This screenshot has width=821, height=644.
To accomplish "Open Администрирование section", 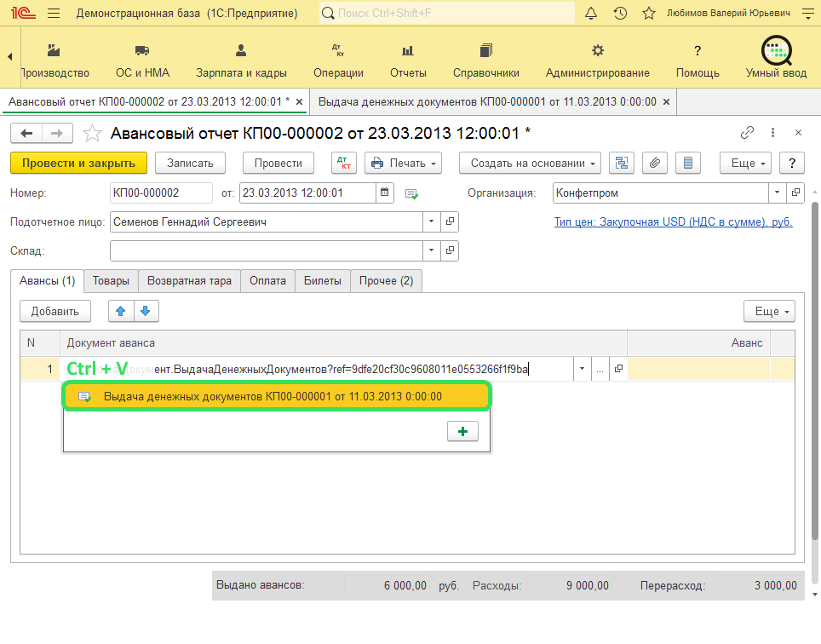I will point(597,60).
